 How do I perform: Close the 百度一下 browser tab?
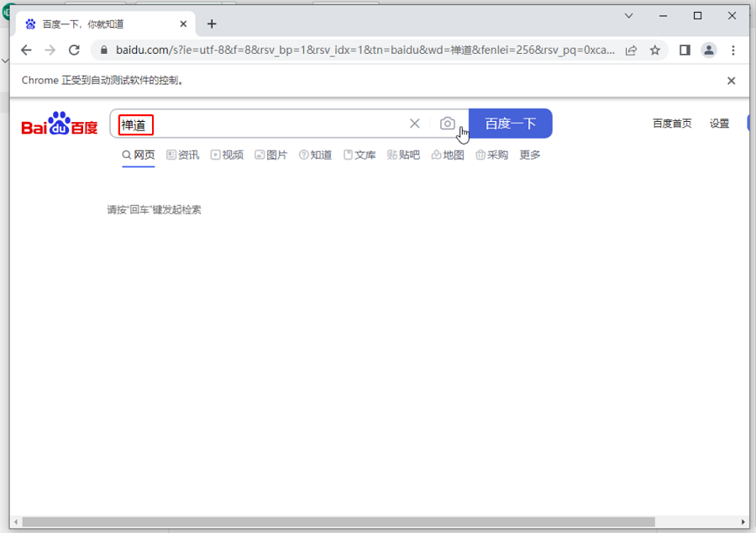click(183, 24)
